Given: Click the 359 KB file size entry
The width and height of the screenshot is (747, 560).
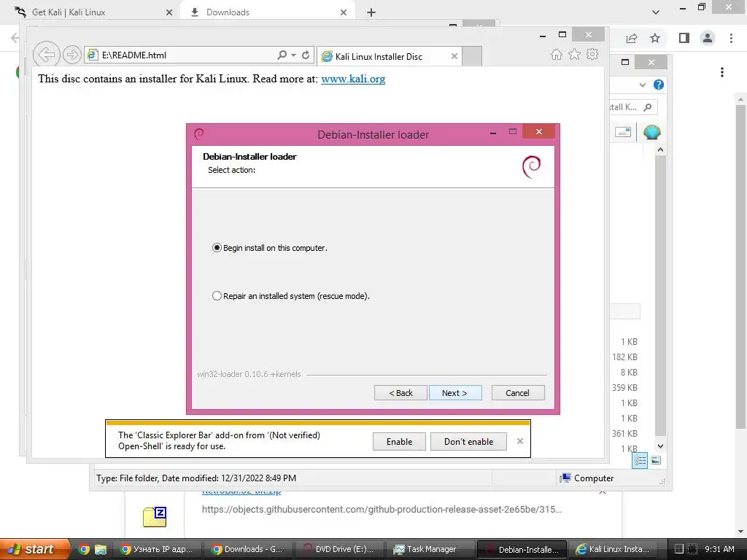Looking at the screenshot, I should click(x=624, y=387).
